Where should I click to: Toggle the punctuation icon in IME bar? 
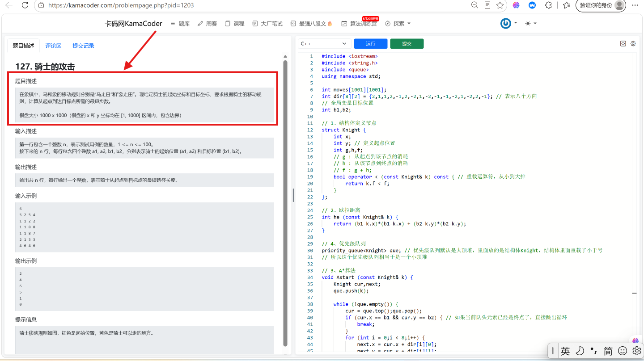pyautogui.click(x=594, y=351)
